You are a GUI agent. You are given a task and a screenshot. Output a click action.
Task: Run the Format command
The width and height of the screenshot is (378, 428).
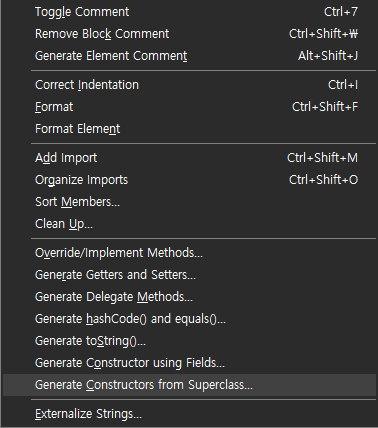click(x=189, y=107)
